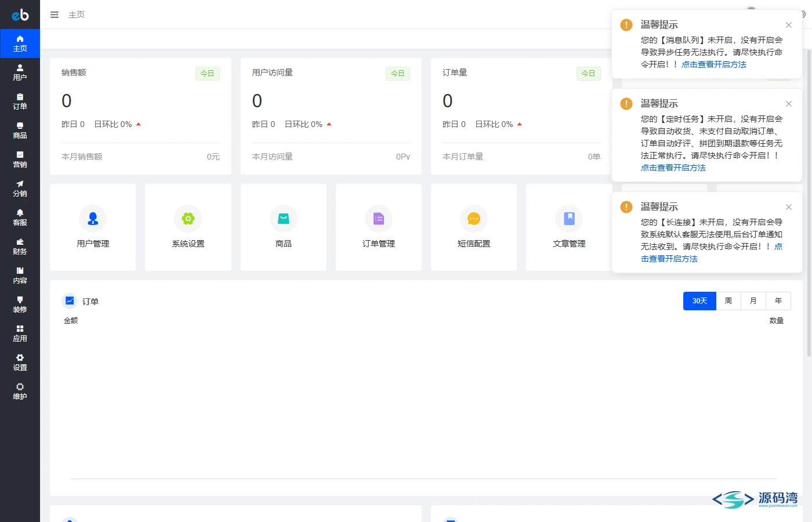Open 点击查看开启方法 link in 消息队列 notice
The height and width of the screenshot is (522, 812).
tap(714, 64)
